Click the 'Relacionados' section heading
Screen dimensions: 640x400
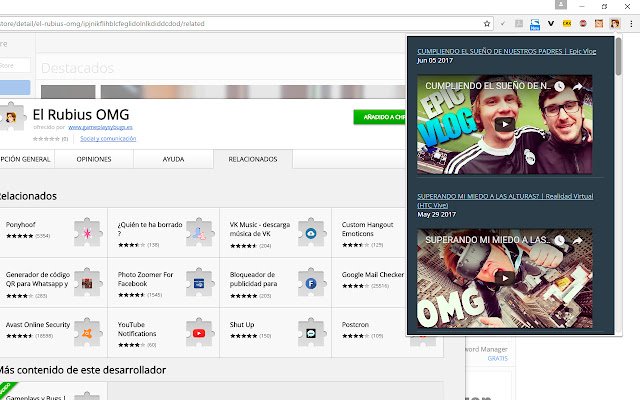click(x=28, y=196)
